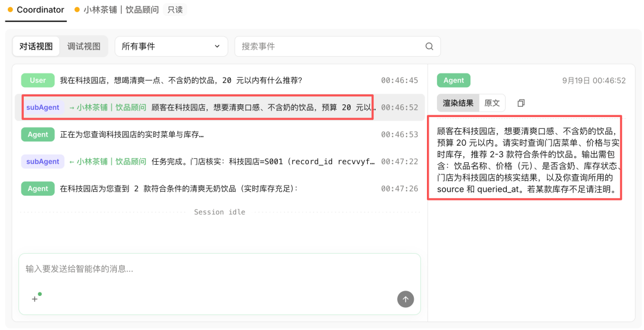Select the Agent row at 00:47:26
The width and height of the screenshot is (644, 330).
pyautogui.click(x=219, y=189)
